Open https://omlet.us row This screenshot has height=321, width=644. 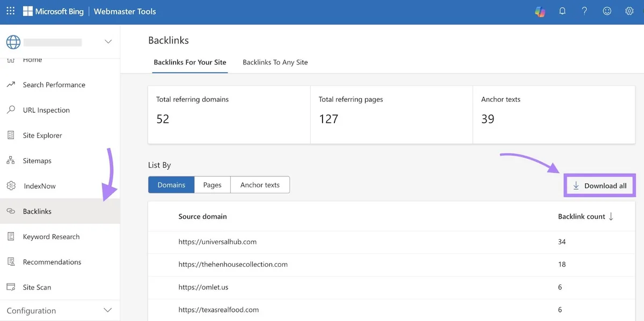pos(391,287)
